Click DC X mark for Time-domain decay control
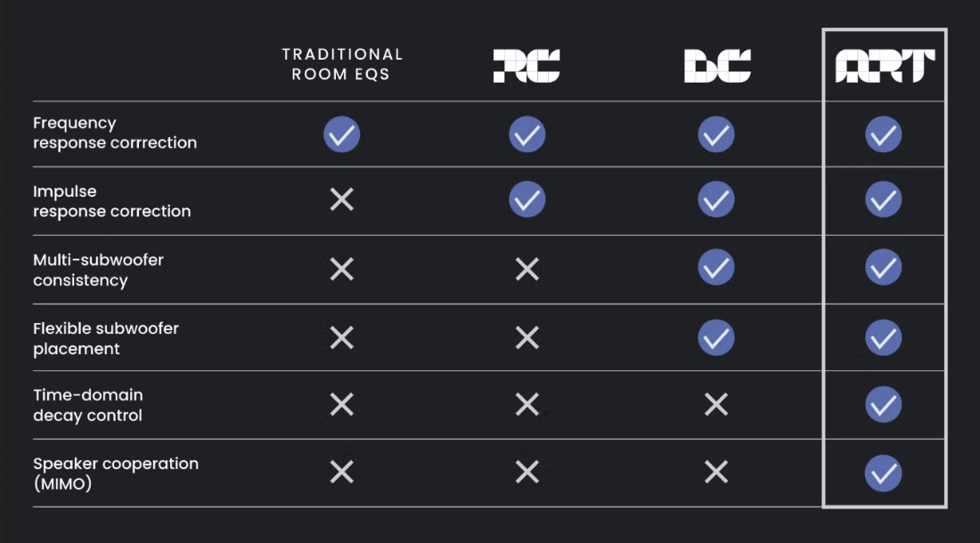Image resolution: width=980 pixels, height=543 pixels. [x=715, y=404]
